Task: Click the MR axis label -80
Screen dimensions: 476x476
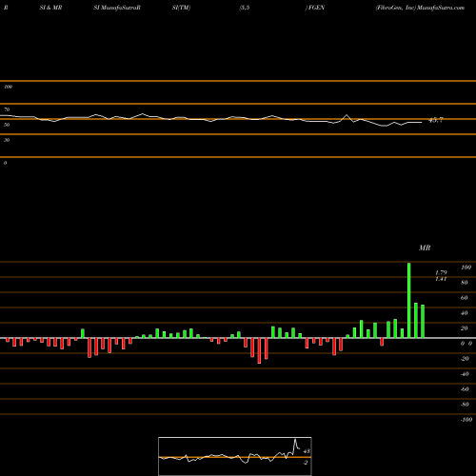Action: [465, 405]
